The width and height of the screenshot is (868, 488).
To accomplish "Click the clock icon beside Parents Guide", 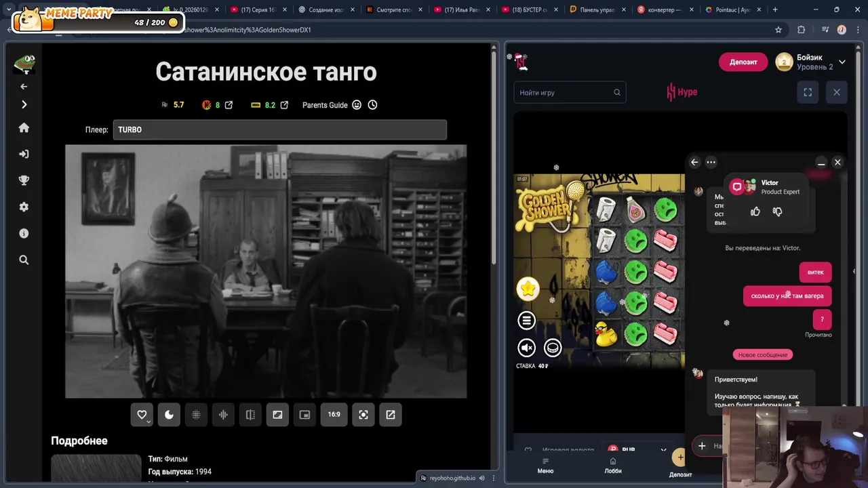I will pos(372,105).
